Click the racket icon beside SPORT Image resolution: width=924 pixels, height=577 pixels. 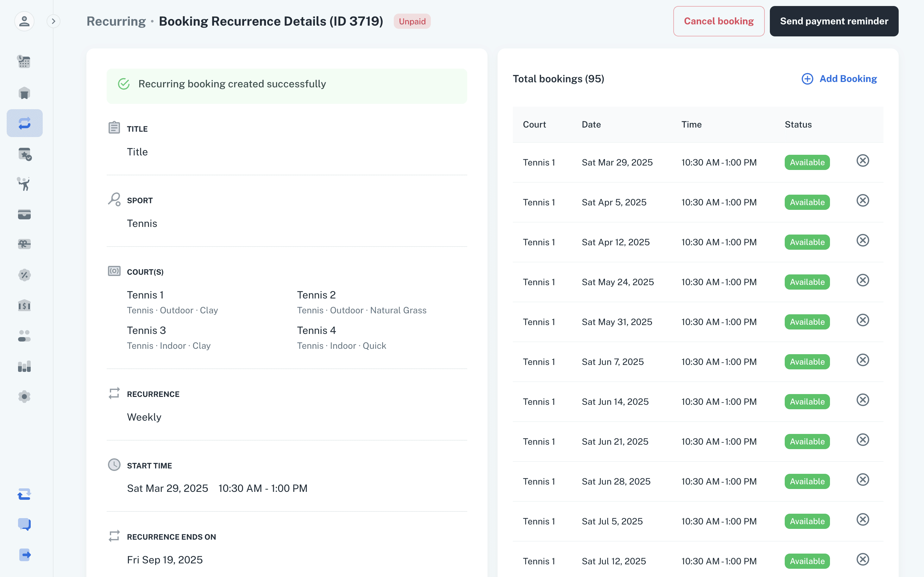click(114, 199)
